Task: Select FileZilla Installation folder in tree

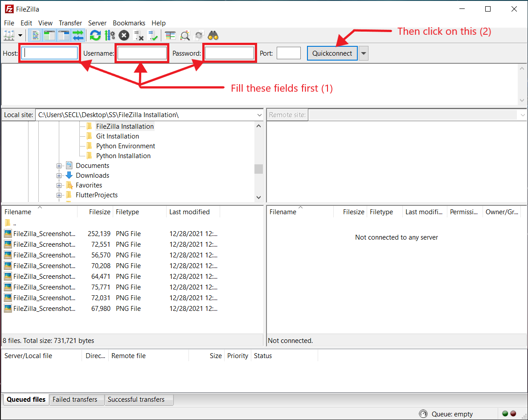Action: 125,126
